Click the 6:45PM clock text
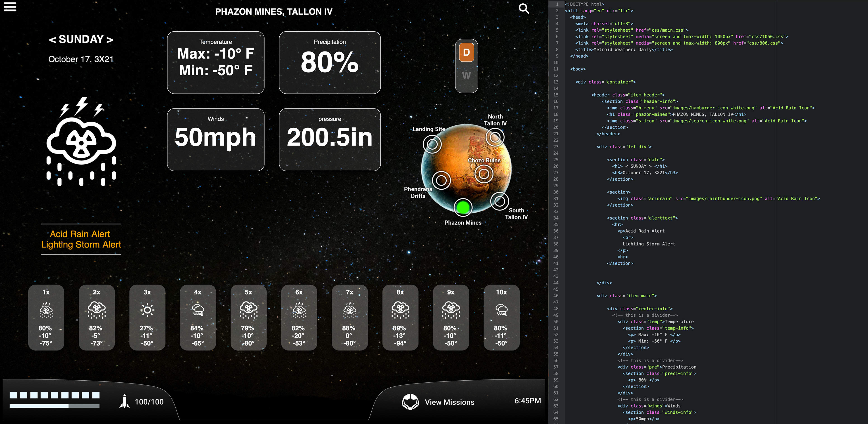 pos(528,401)
